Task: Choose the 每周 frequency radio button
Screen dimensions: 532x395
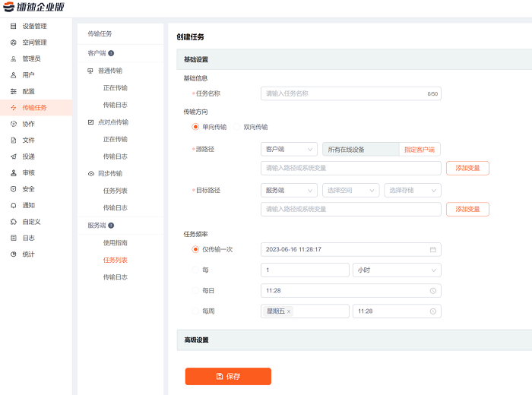Action: [x=195, y=311]
